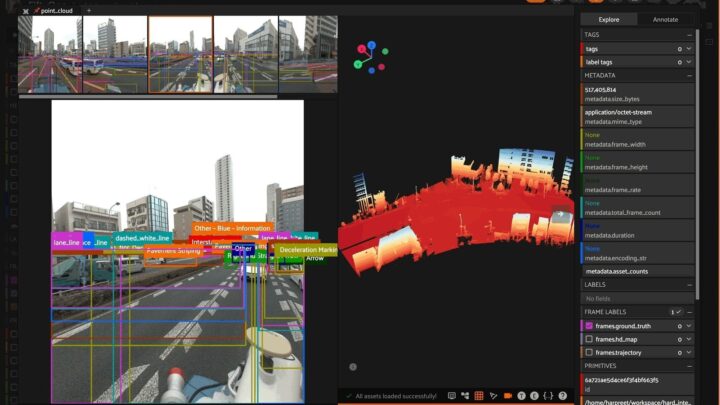Select the second street thumbnail with bus
This screenshot has height=405, width=720.
115,54
